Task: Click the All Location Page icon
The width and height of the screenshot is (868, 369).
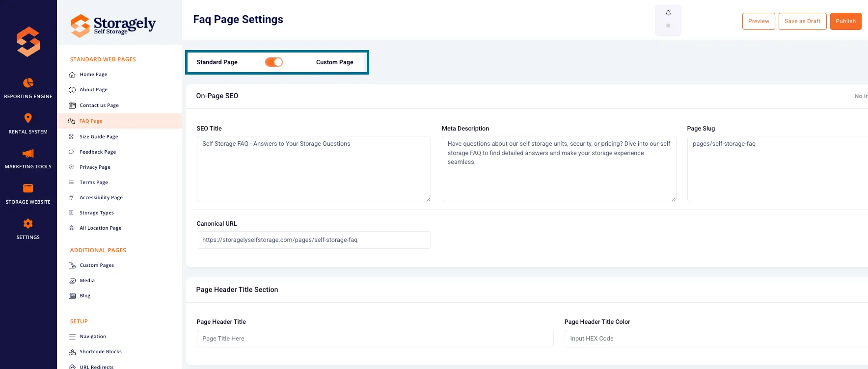Action: 71,228
